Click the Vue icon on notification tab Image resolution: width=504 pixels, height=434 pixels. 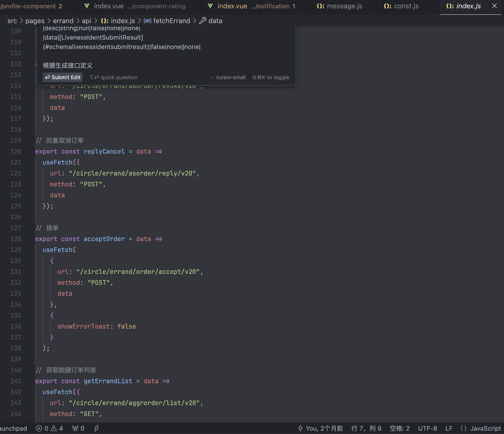tap(210, 6)
